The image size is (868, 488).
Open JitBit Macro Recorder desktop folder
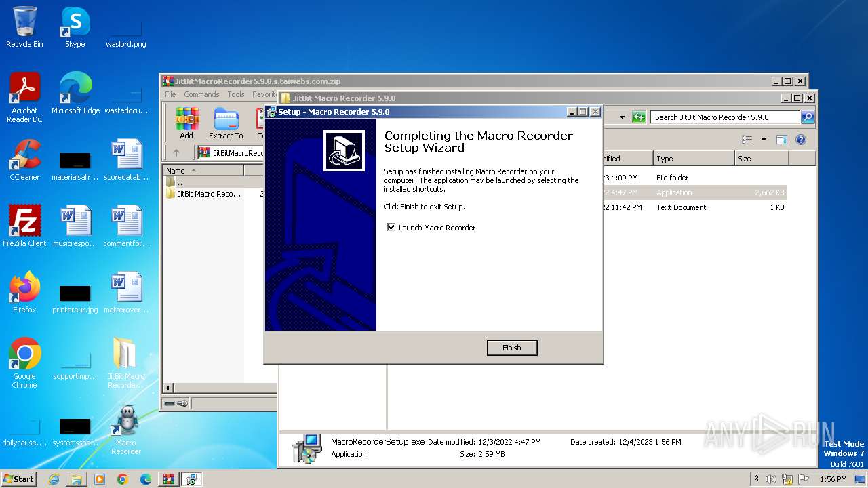tap(126, 363)
